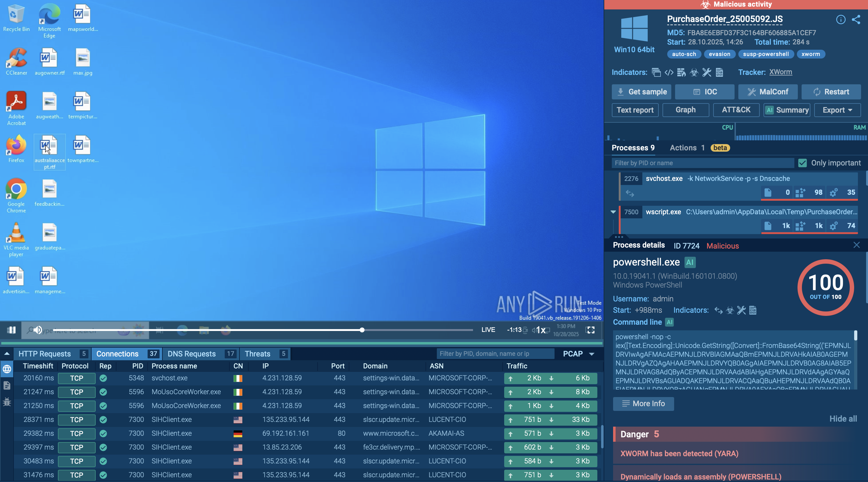Open the Export dropdown menu

click(837, 110)
